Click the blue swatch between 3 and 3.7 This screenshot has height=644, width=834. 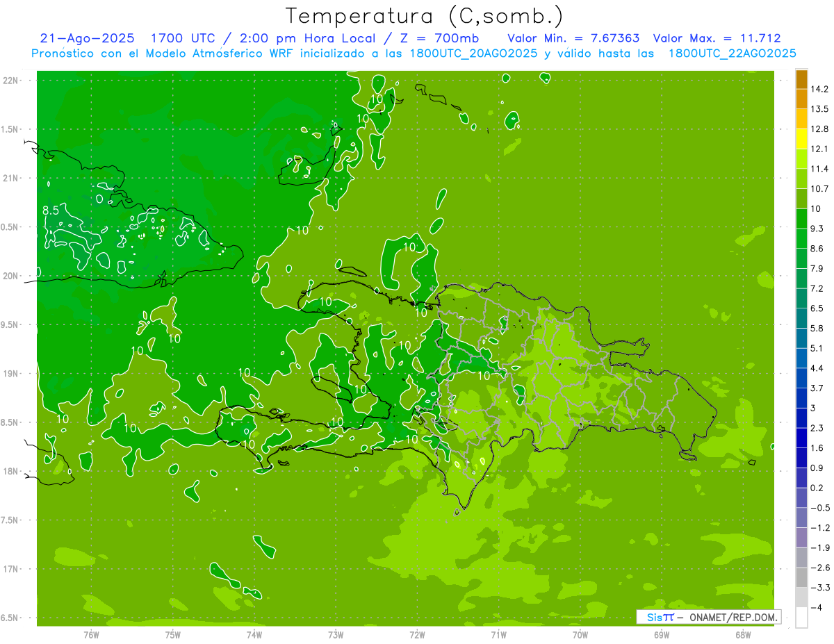(801, 398)
